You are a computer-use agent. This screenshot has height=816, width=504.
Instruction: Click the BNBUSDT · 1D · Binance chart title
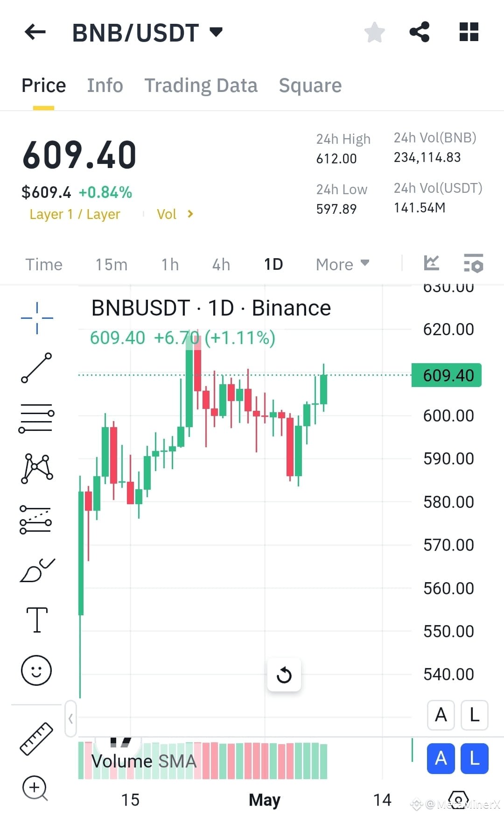coord(211,308)
